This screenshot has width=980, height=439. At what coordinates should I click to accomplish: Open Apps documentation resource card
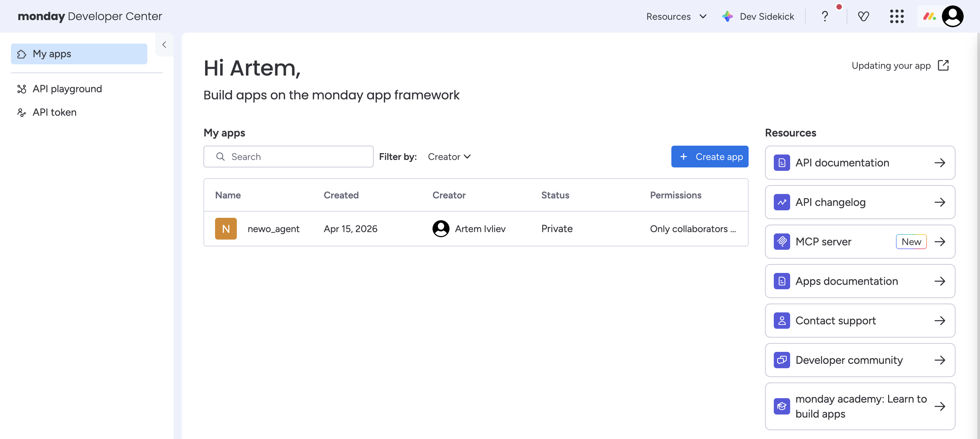[860, 281]
